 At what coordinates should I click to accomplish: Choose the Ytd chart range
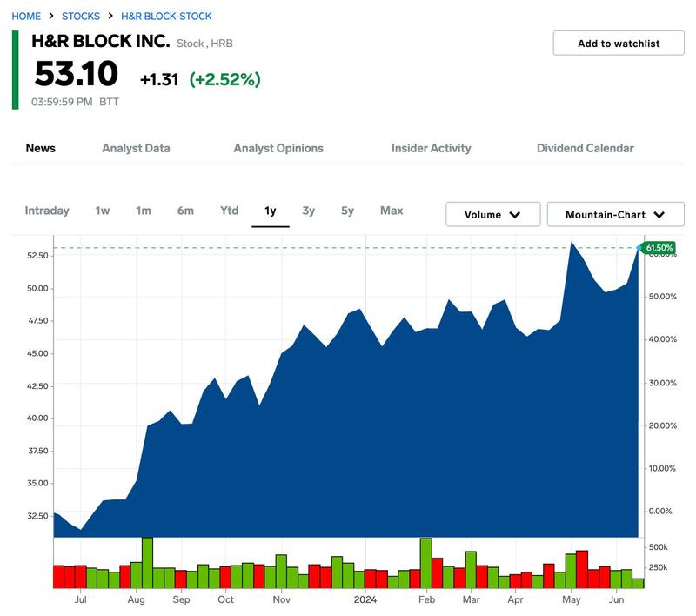229,211
